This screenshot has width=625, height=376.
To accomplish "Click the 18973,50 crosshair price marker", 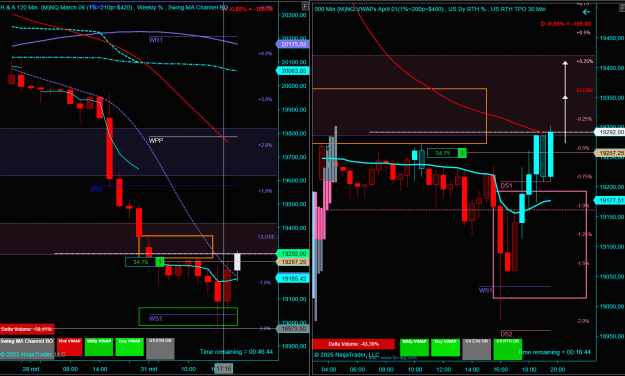I will pos(293,329).
